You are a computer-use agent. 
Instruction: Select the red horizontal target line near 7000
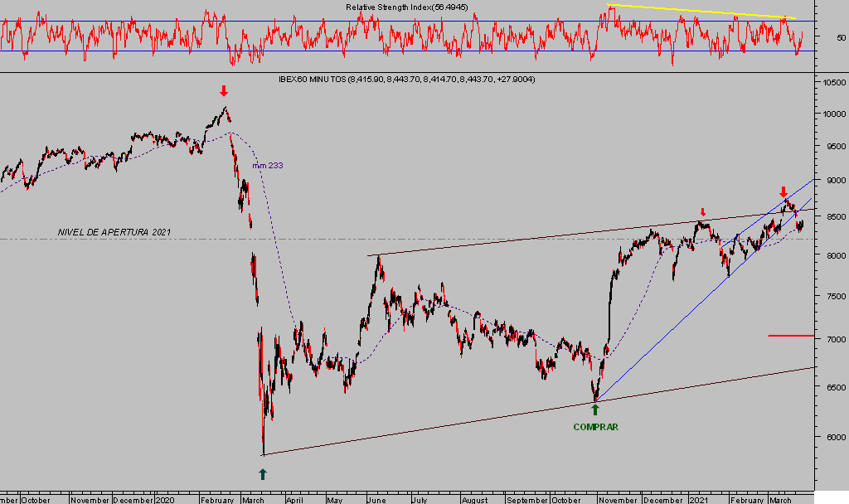(x=790, y=336)
